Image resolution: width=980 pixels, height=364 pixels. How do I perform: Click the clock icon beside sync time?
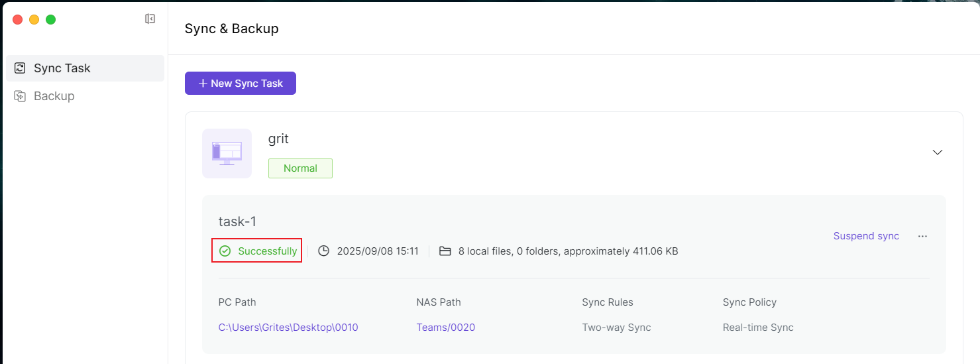tap(323, 251)
